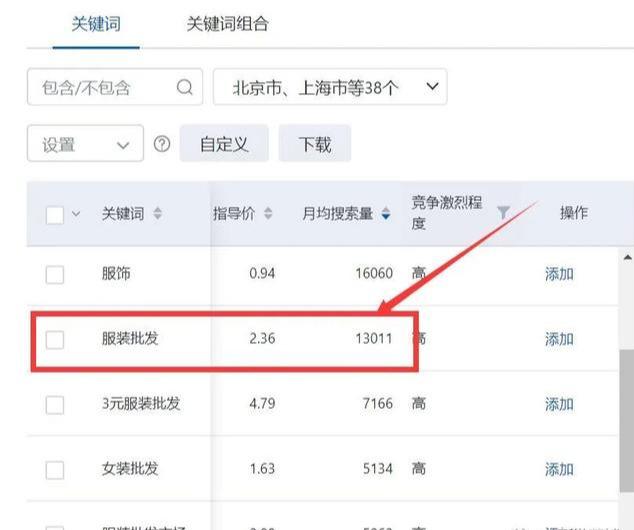
Task: Click the search magnifier icon
Action: [184, 87]
